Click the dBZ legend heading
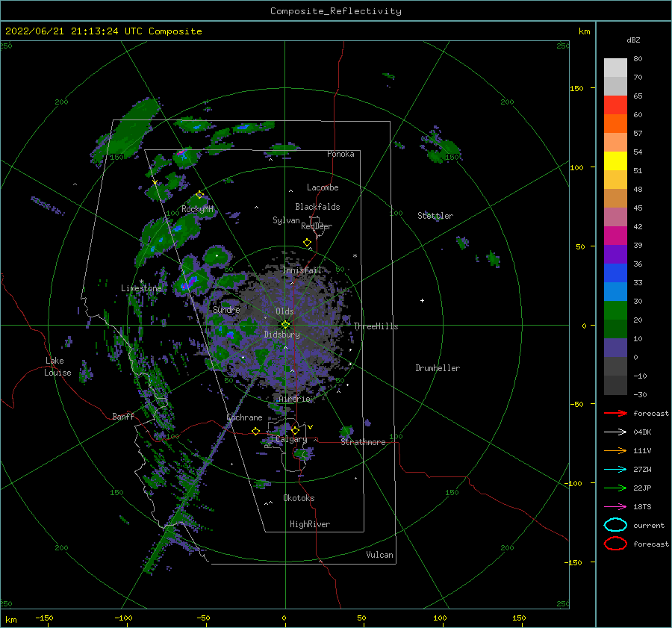The height and width of the screenshot is (628, 672). click(633, 40)
